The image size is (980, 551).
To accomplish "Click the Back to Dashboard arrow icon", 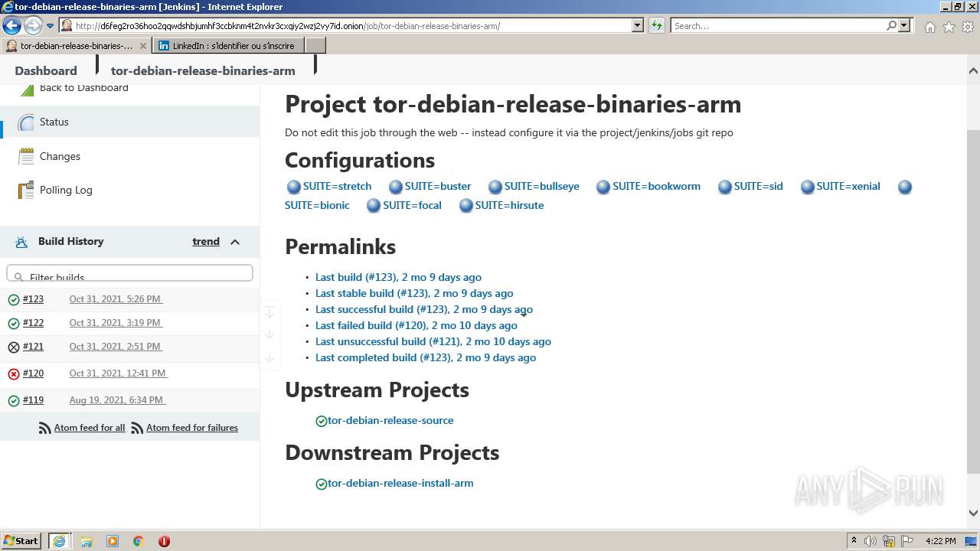I will (27, 89).
